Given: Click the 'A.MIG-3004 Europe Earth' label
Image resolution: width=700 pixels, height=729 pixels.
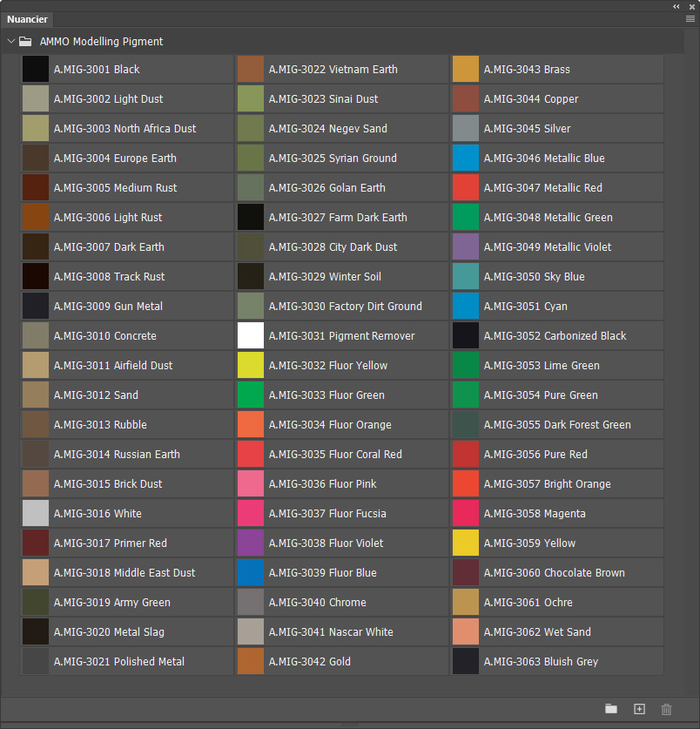Looking at the screenshot, I should click(115, 158).
